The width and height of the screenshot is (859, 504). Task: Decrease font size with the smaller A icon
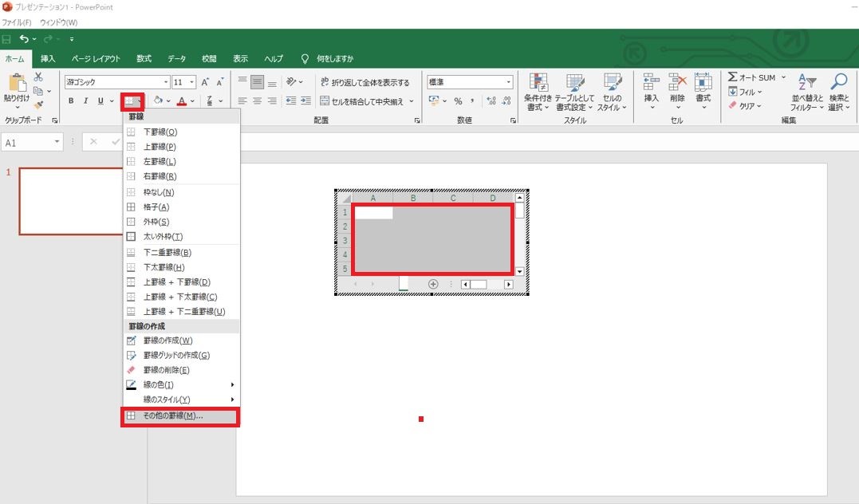(x=219, y=82)
